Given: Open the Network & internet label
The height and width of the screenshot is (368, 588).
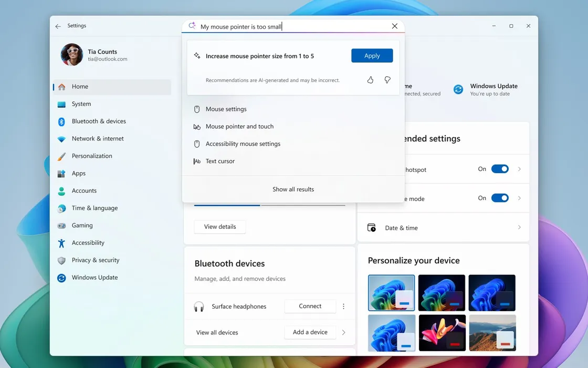Looking at the screenshot, I should tap(98, 139).
